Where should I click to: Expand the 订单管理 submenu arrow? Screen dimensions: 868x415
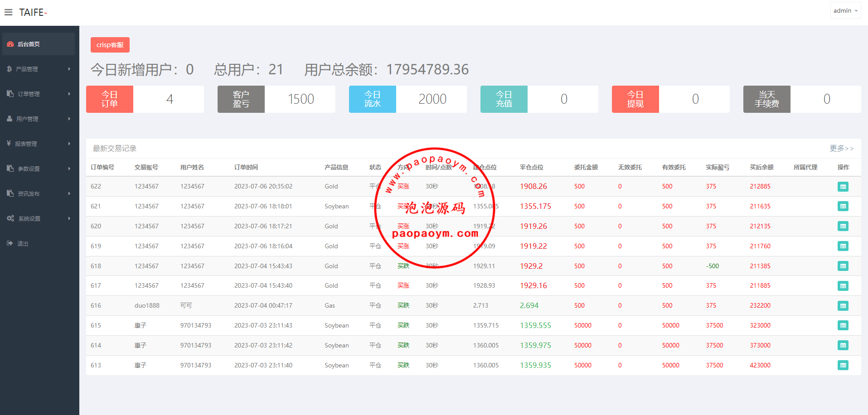(69, 94)
